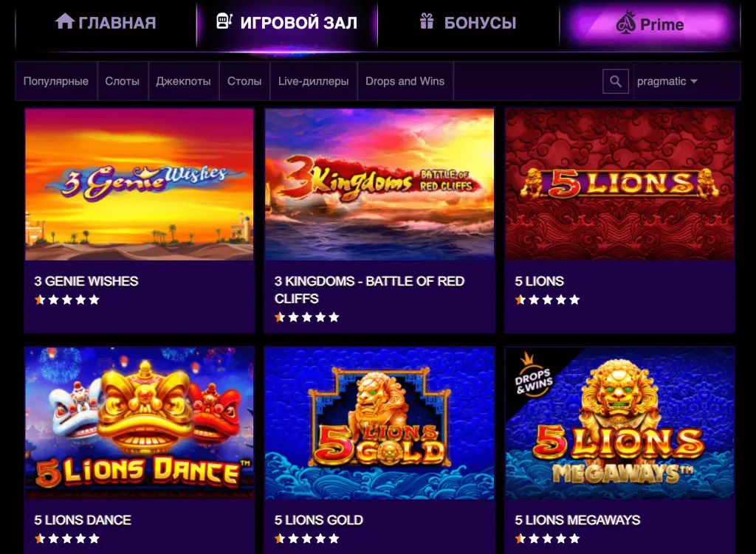Click first rating star under 5 Lions
This screenshot has height=554, width=756.
pyautogui.click(x=520, y=299)
